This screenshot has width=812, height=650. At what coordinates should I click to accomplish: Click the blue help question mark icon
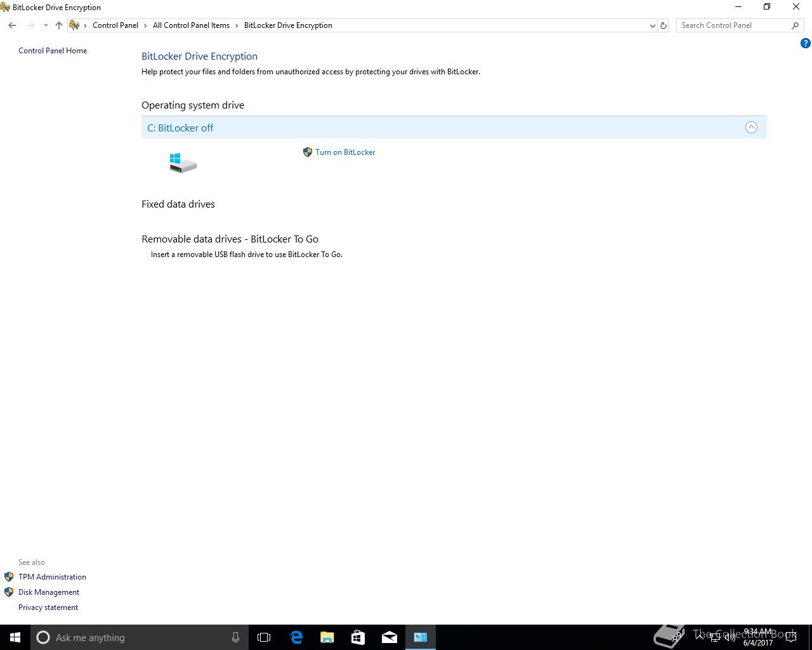pyautogui.click(x=806, y=44)
